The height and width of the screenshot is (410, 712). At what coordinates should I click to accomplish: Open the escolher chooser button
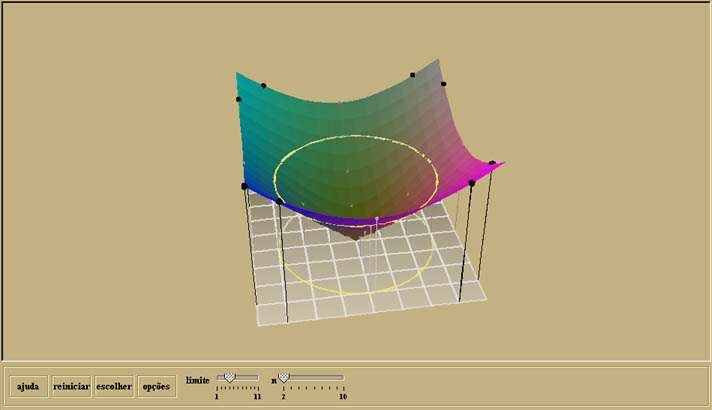(x=113, y=386)
